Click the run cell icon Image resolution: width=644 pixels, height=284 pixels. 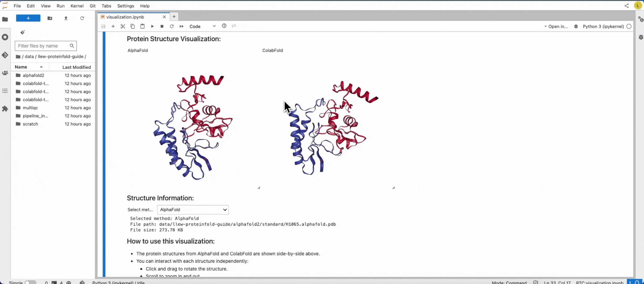tap(152, 26)
